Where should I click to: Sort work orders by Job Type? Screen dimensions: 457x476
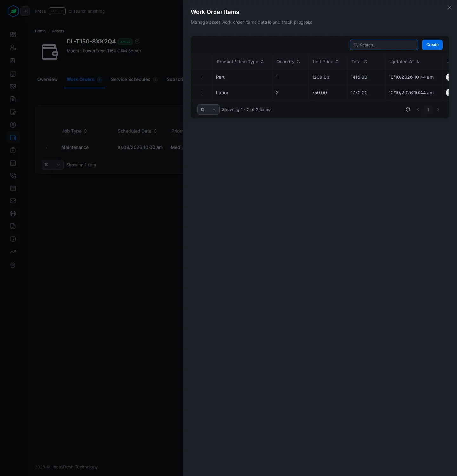click(x=75, y=131)
